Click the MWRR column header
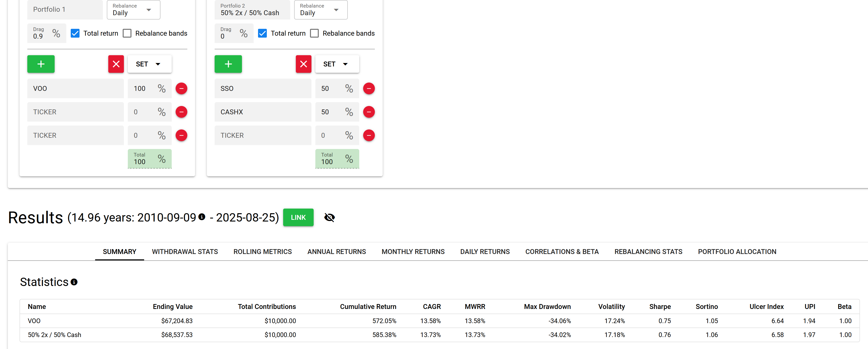Screen dimensions: 868x349 475,307
